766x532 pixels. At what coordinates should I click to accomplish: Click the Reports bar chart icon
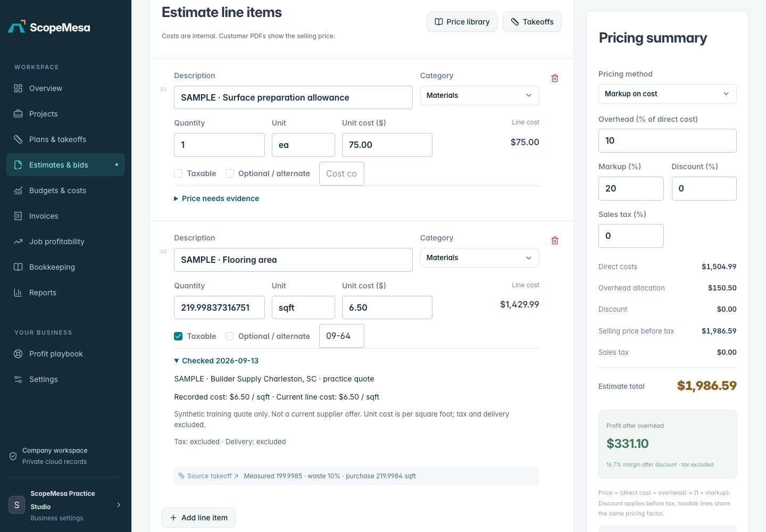pos(18,293)
